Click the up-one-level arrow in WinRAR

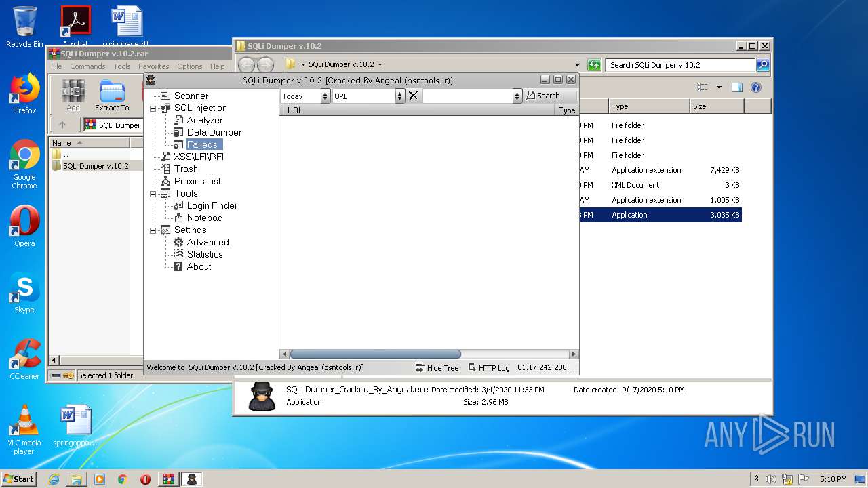(x=62, y=125)
